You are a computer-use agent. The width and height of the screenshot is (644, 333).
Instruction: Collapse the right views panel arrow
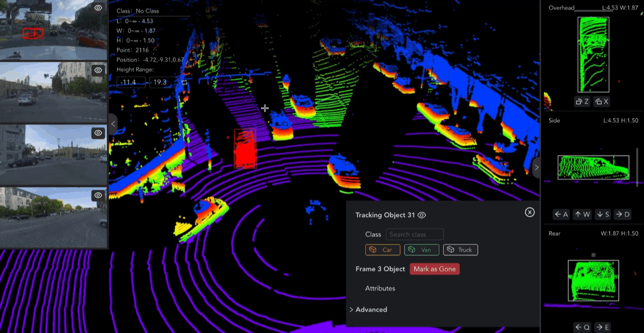tap(536, 168)
